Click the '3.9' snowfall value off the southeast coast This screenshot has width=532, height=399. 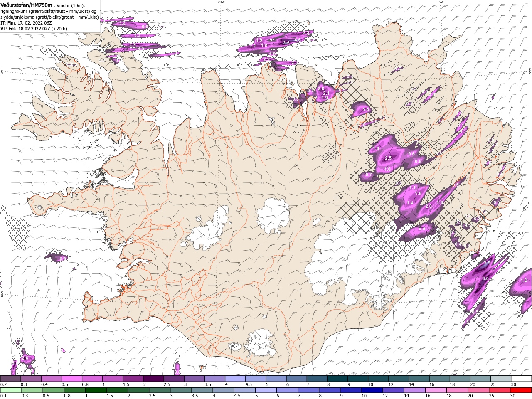tap(488, 263)
